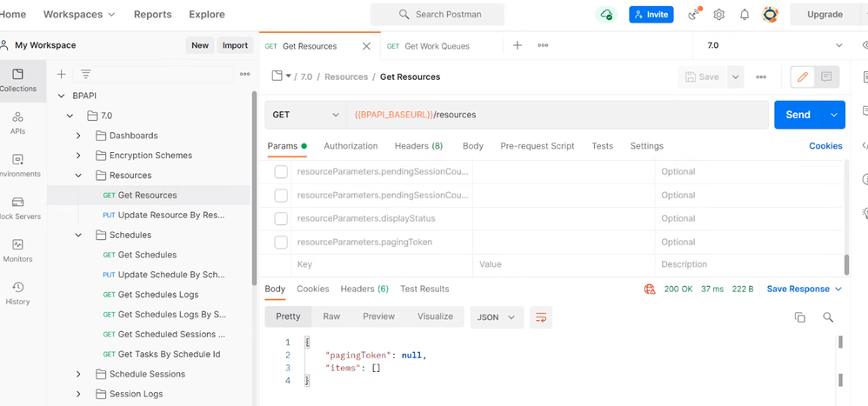
Task: Expand the Dashboards folder
Action: pyautogui.click(x=78, y=136)
